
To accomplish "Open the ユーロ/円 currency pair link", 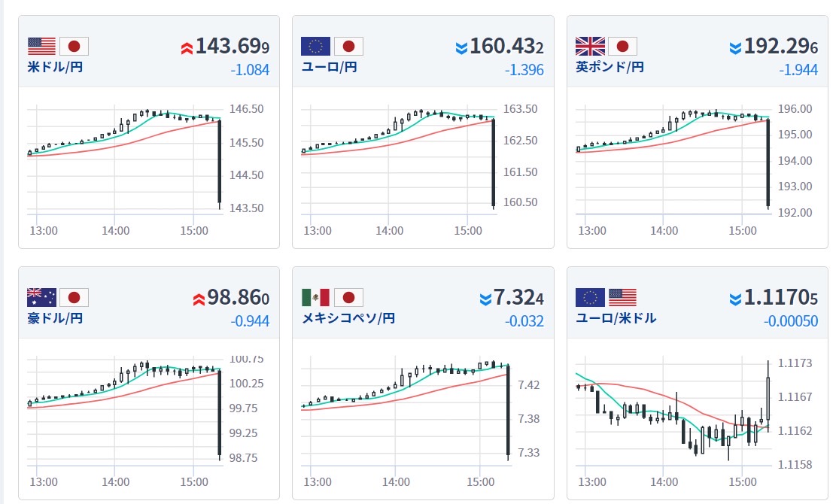I will [329, 67].
